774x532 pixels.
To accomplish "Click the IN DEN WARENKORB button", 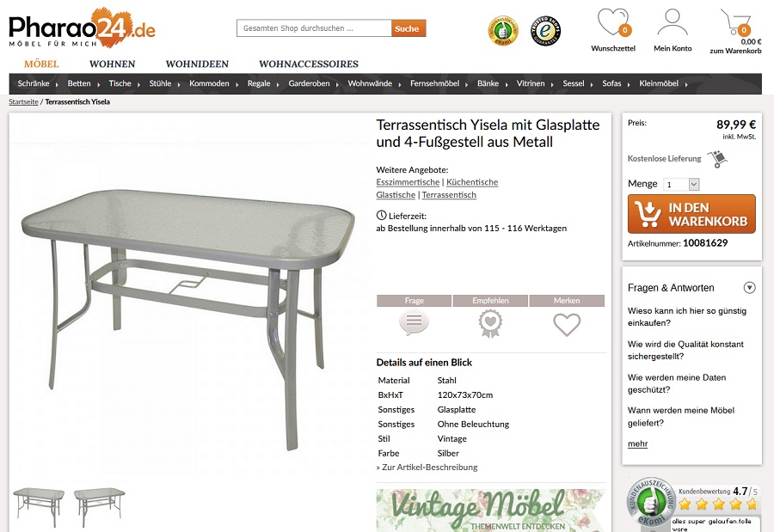I will click(691, 214).
